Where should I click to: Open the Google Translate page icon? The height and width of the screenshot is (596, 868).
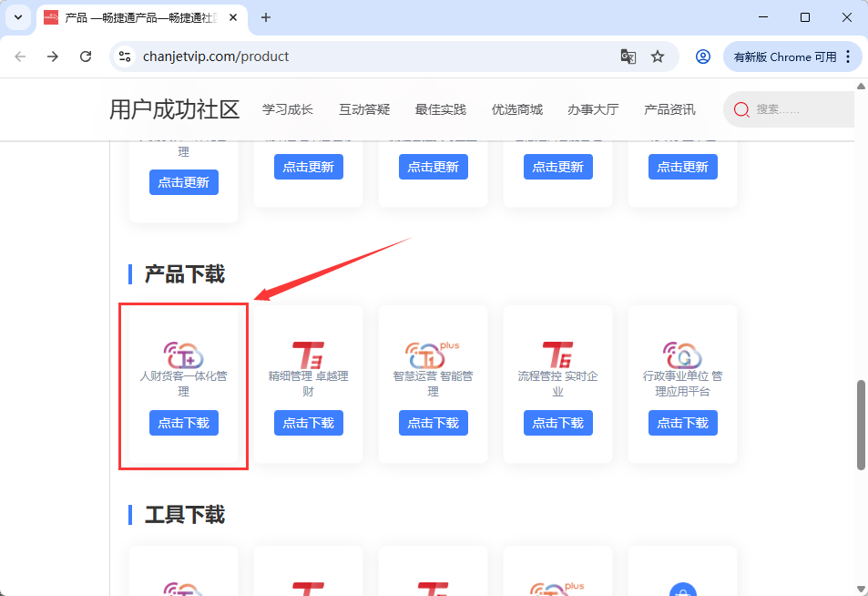(628, 57)
